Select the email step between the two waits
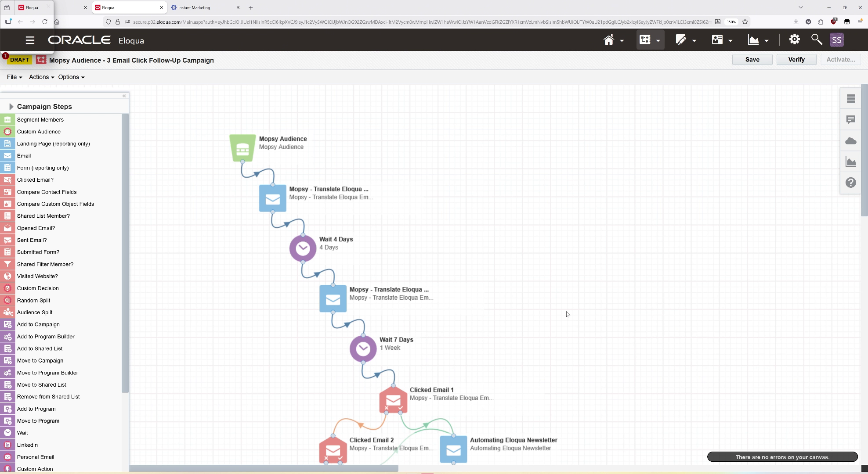Image resolution: width=868 pixels, height=474 pixels. pyautogui.click(x=333, y=299)
